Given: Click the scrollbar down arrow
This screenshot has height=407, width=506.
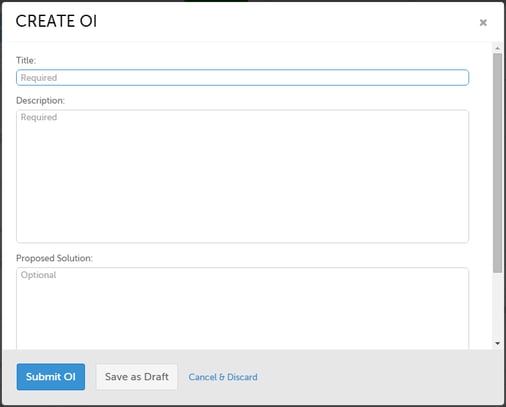Looking at the screenshot, I should [498, 343].
